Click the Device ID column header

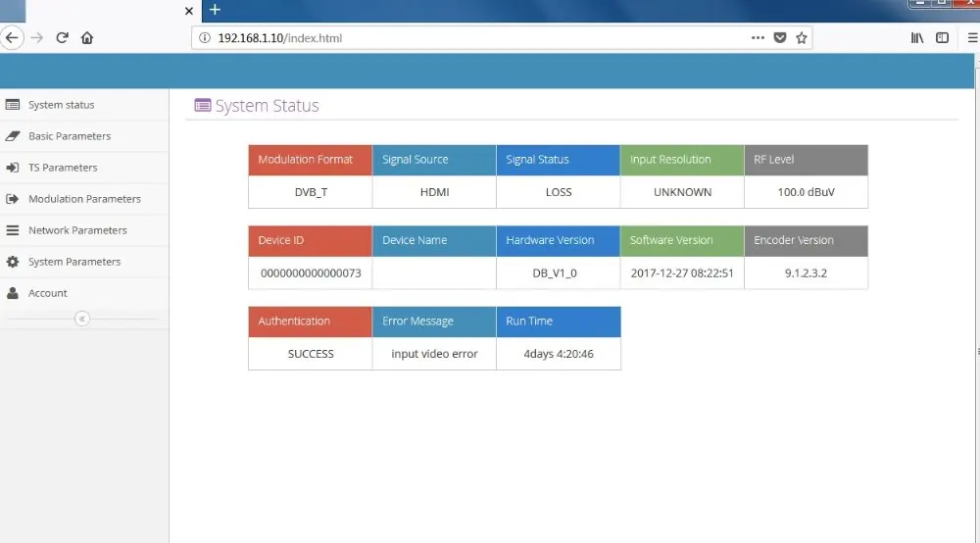point(310,240)
